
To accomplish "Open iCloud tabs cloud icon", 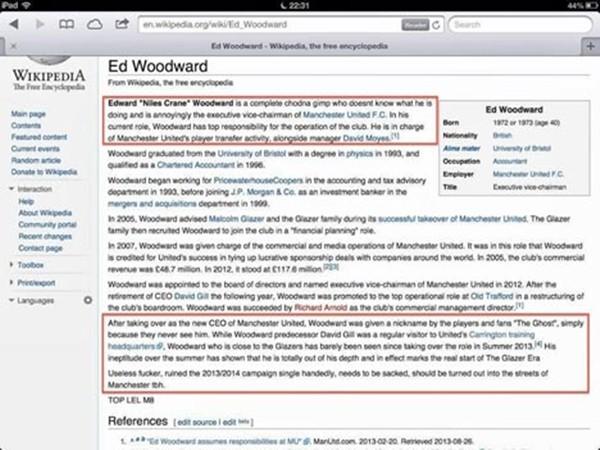I will point(95,24).
